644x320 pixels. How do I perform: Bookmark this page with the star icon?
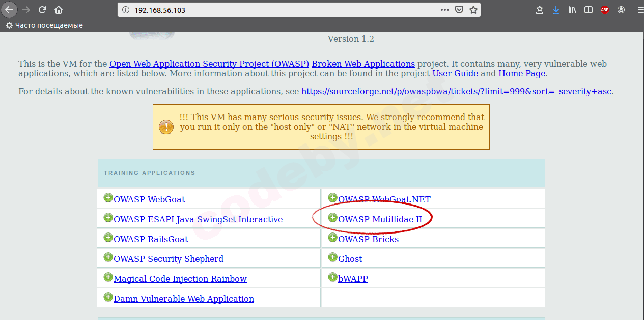point(473,10)
